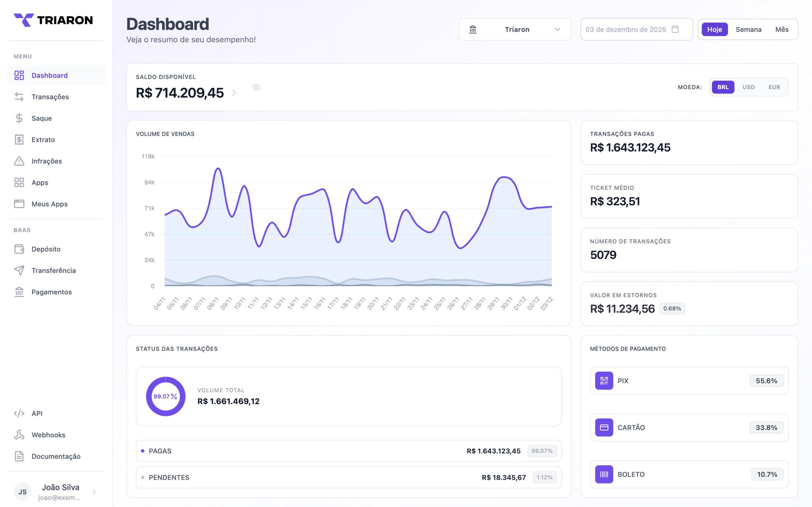Select the Mês period tab
The width and height of the screenshot is (812, 507).
782,30
